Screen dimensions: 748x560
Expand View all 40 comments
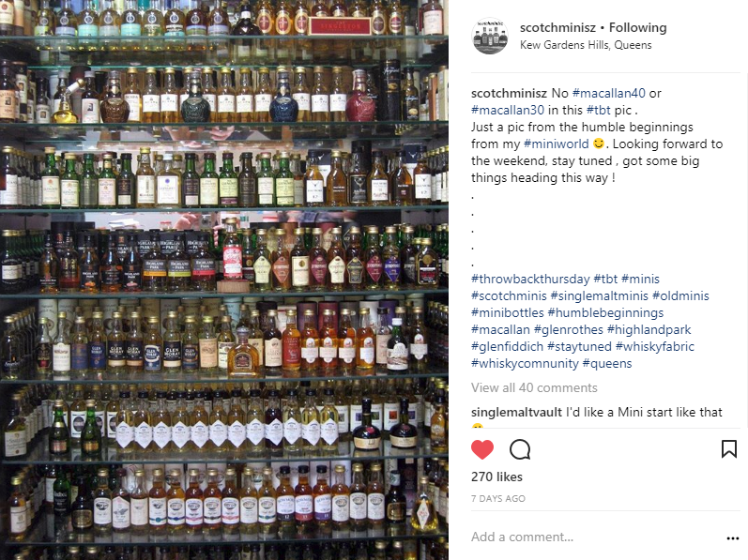click(534, 387)
